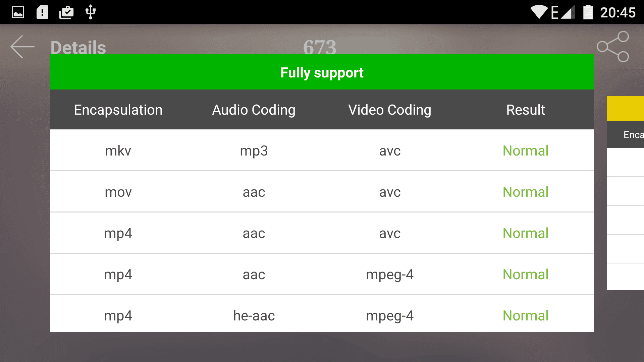Image resolution: width=644 pixels, height=362 pixels.
Task: Tap the back arrow icon
Action: click(22, 47)
